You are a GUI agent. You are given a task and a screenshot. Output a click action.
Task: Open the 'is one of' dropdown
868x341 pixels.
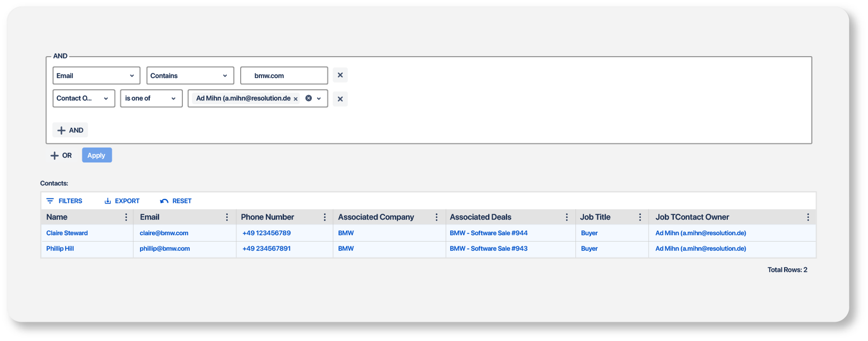coord(151,98)
